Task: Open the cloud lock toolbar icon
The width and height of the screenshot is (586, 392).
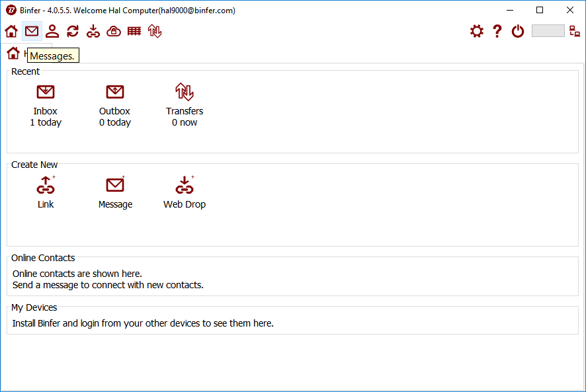Action: coord(114,31)
